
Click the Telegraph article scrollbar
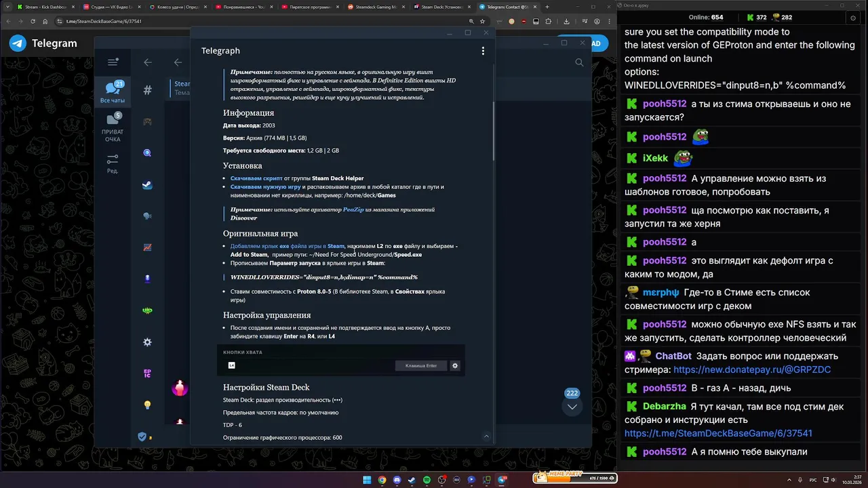click(493, 131)
